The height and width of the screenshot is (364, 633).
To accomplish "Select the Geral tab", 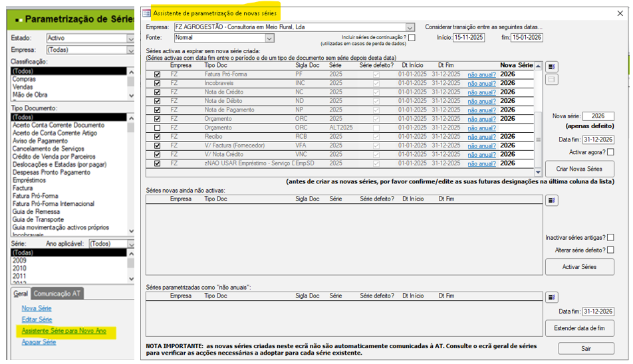I will pos(21,294).
